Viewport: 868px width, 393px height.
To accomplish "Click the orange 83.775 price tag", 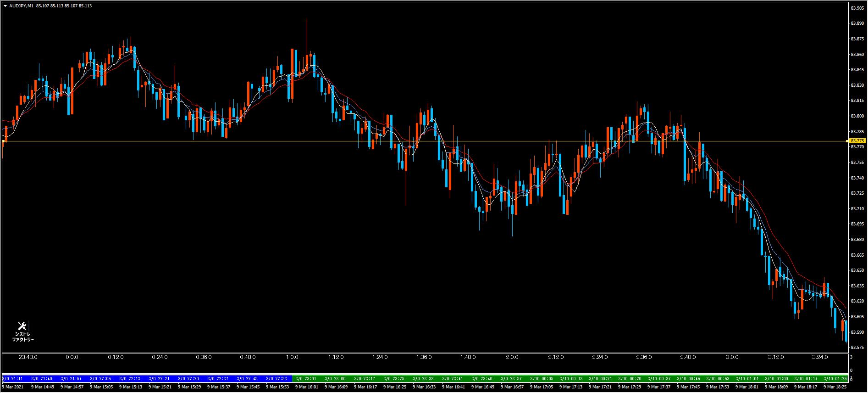I will tap(857, 140).
